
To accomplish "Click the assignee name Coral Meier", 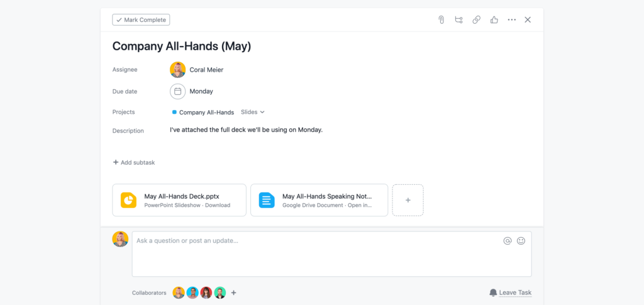I will pos(206,70).
